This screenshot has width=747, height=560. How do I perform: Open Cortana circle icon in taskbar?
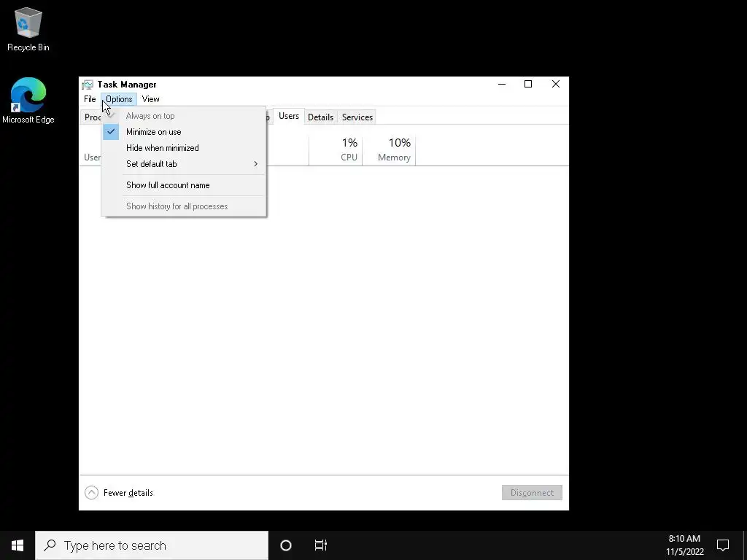click(286, 545)
